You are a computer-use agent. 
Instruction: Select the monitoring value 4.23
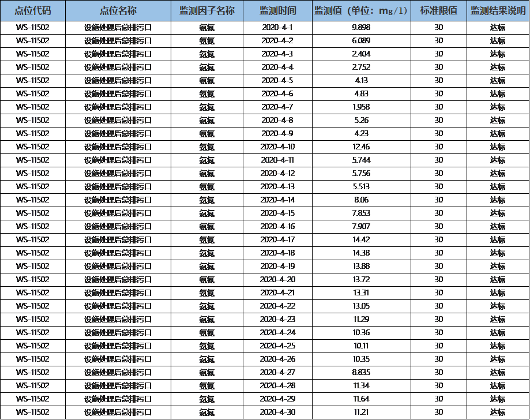[x=362, y=133]
